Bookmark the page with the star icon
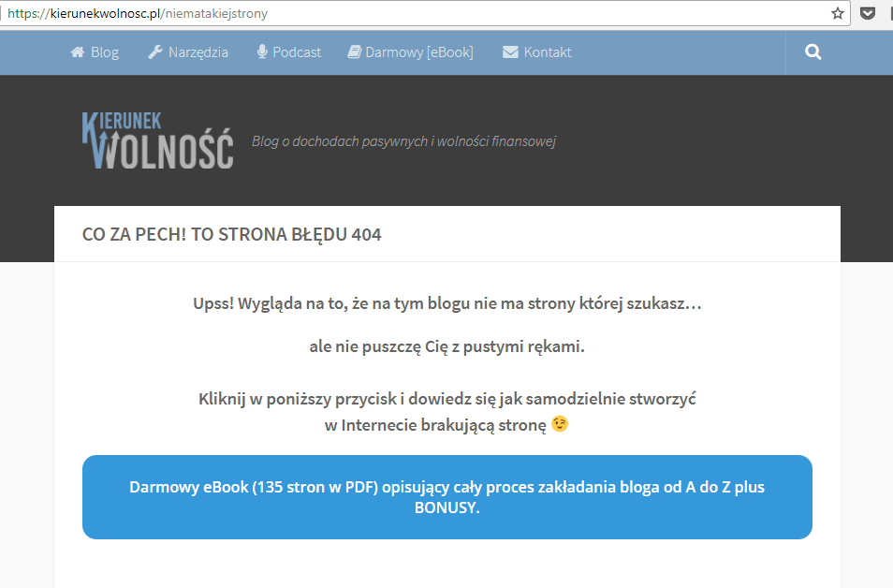The height and width of the screenshot is (588, 893). click(838, 13)
